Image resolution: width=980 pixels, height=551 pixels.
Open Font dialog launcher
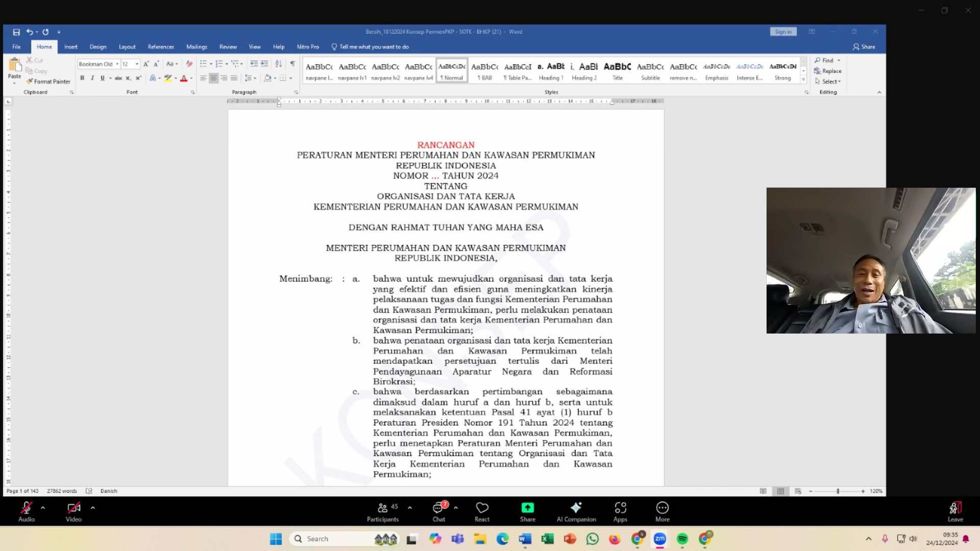pyautogui.click(x=192, y=92)
